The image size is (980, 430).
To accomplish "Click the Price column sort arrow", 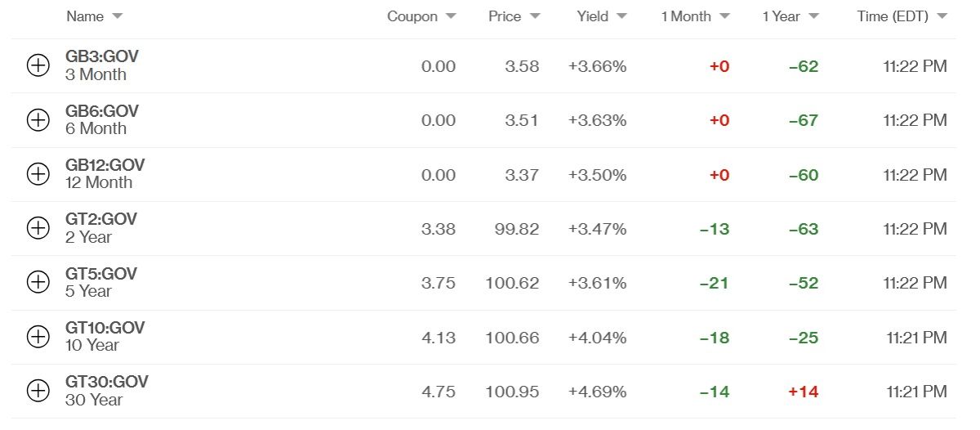I will 535,16.
